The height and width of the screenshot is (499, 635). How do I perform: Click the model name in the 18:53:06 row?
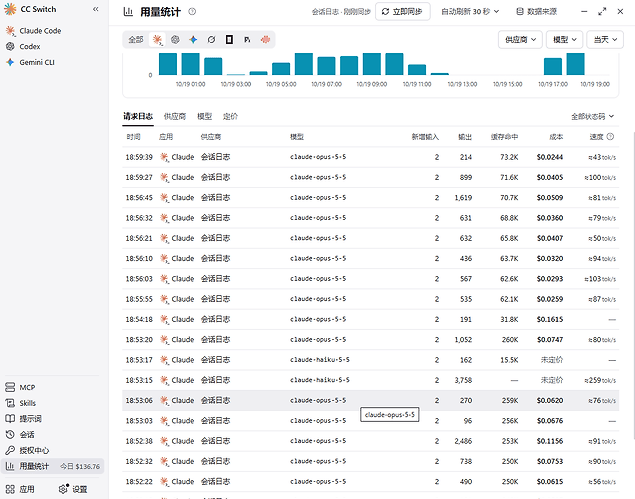point(318,401)
